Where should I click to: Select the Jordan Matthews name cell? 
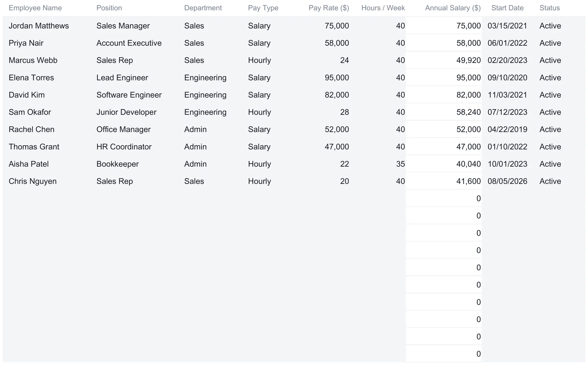pos(39,26)
